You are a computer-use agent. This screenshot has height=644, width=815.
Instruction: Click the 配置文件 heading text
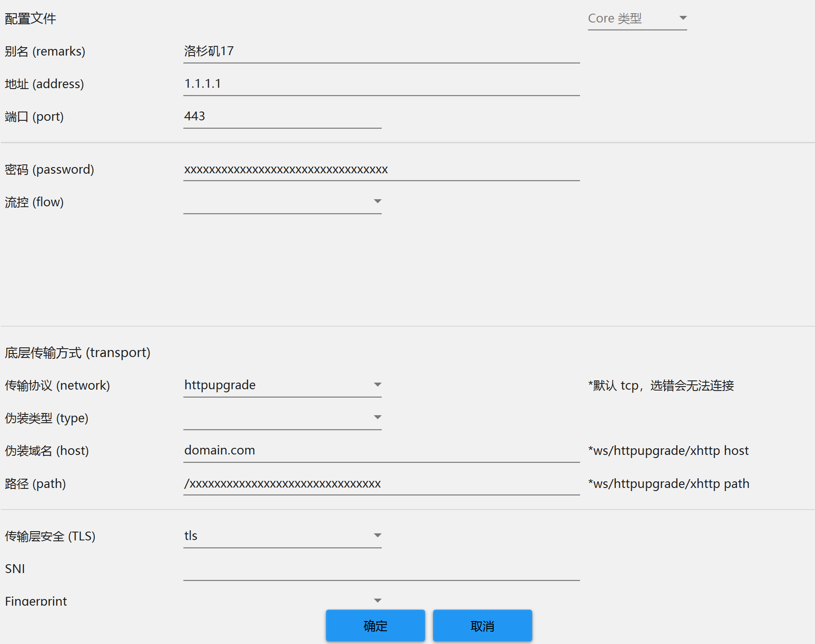(x=30, y=19)
